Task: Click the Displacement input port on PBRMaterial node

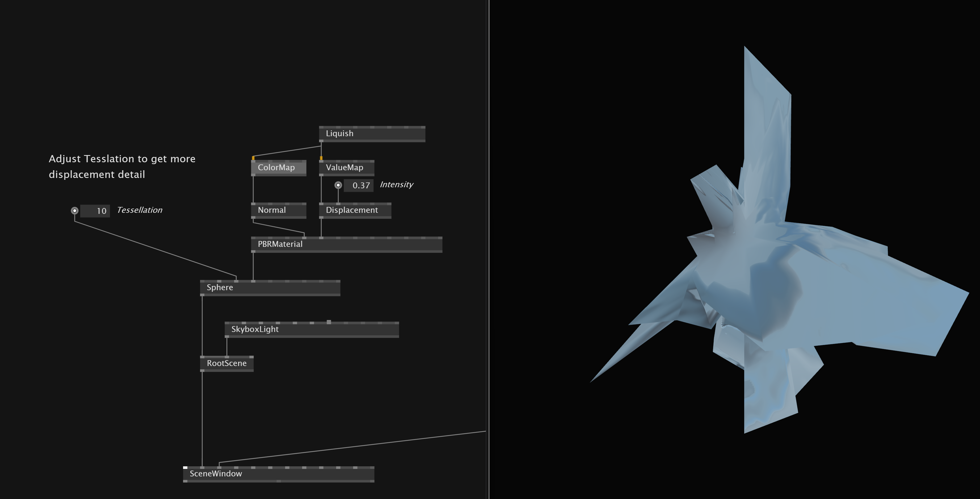Action: coord(322,238)
